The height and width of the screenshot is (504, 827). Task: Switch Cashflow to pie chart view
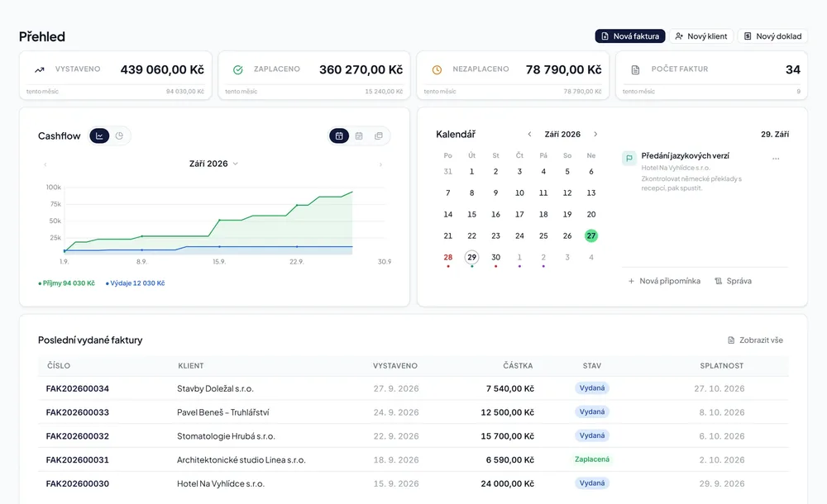120,136
